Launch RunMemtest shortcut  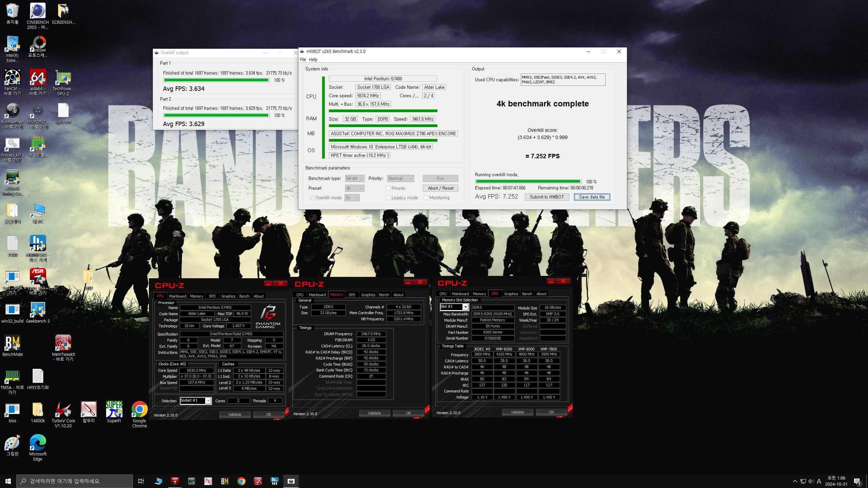click(12, 116)
